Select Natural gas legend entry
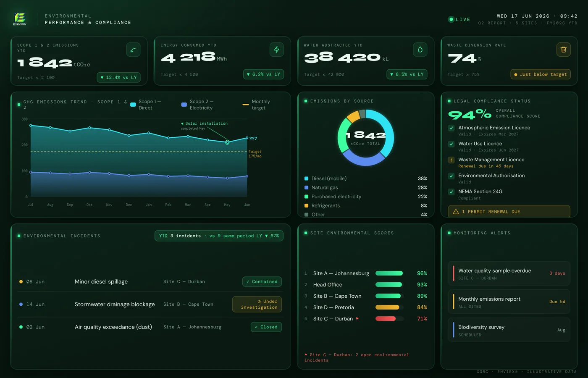The height and width of the screenshot is (378, 588). click(365, 188)
